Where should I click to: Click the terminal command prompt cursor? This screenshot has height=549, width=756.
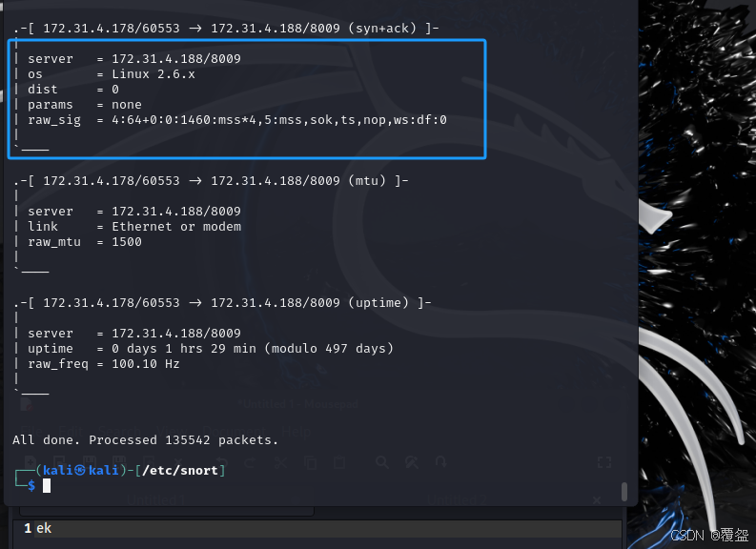[47, 486]
